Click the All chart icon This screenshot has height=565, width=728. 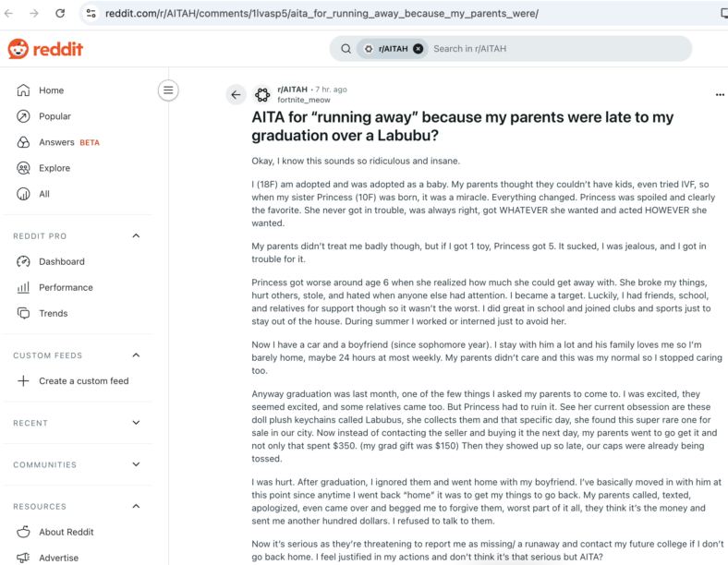23,194
